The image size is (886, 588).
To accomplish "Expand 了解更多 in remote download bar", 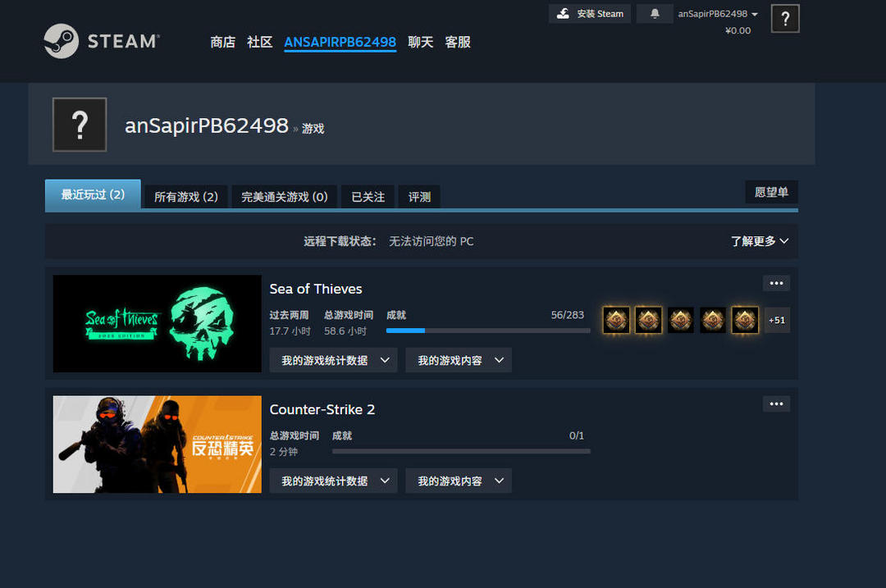I will tap(760, 241).
